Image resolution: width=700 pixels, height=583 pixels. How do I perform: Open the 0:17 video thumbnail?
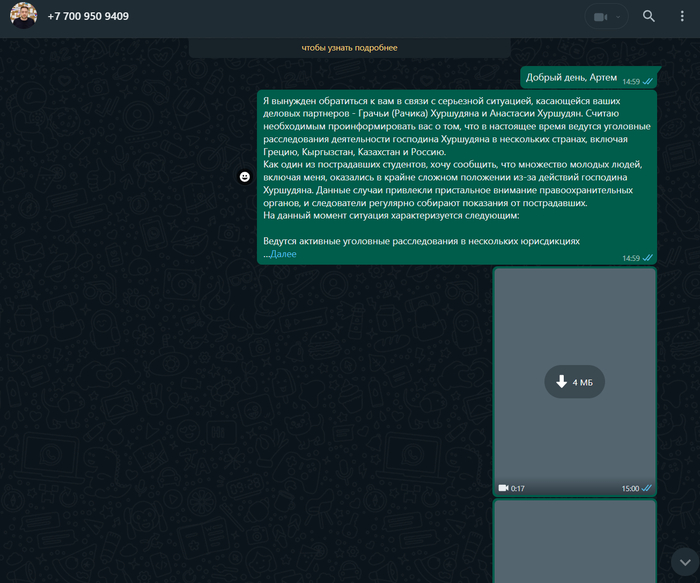point(574,330)
